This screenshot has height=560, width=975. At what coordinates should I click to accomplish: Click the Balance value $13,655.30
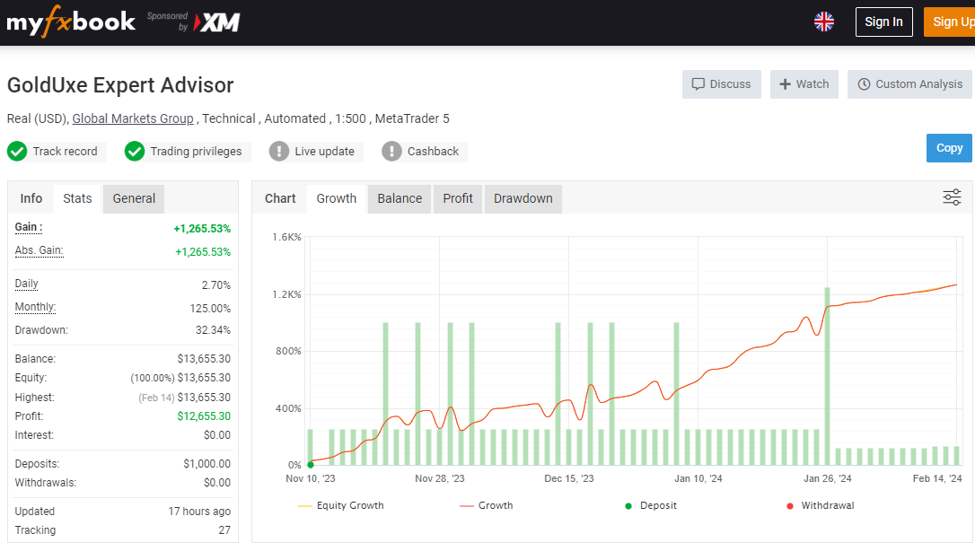pos(204,359)
